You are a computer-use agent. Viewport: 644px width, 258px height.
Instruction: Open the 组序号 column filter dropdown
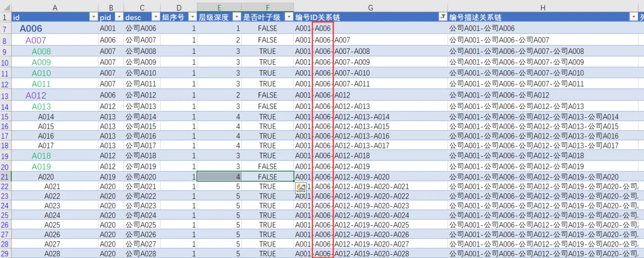[x=193, y=17]
